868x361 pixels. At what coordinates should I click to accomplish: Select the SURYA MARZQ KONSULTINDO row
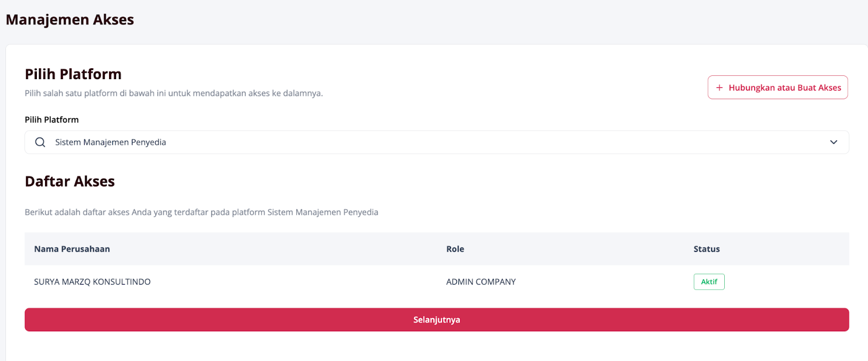point(437,282)
